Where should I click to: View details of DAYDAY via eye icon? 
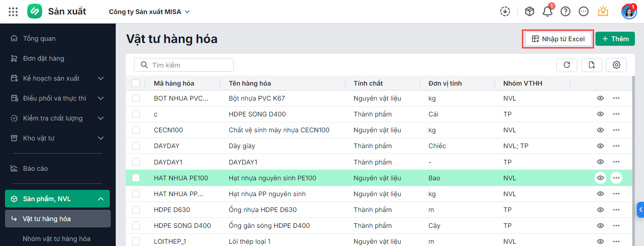600,146
